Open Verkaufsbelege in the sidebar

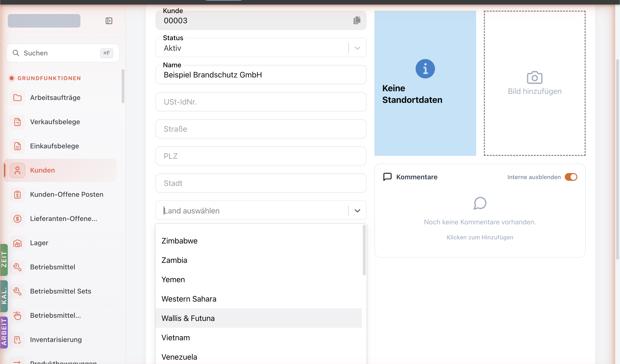point(60,122)
